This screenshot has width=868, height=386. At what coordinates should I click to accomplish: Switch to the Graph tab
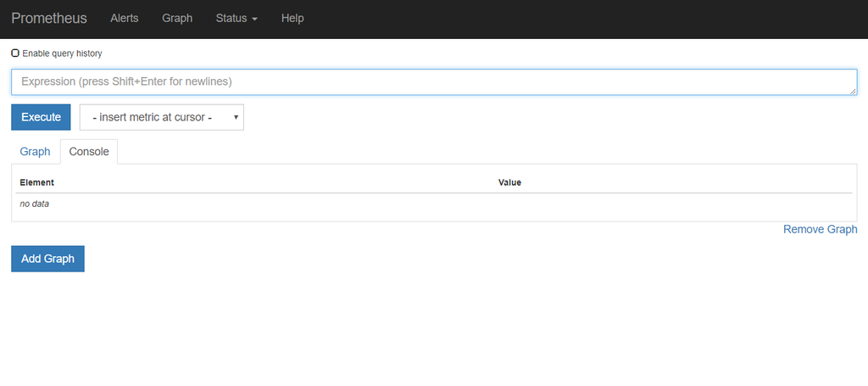point(36,152)
